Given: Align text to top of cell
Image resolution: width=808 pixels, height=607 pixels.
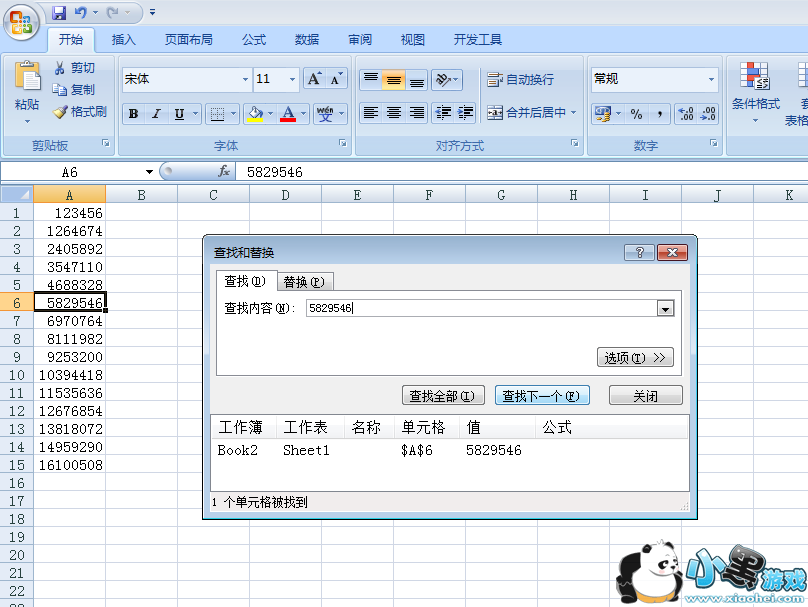Looking at the screenshot, I should click(371, 80).
